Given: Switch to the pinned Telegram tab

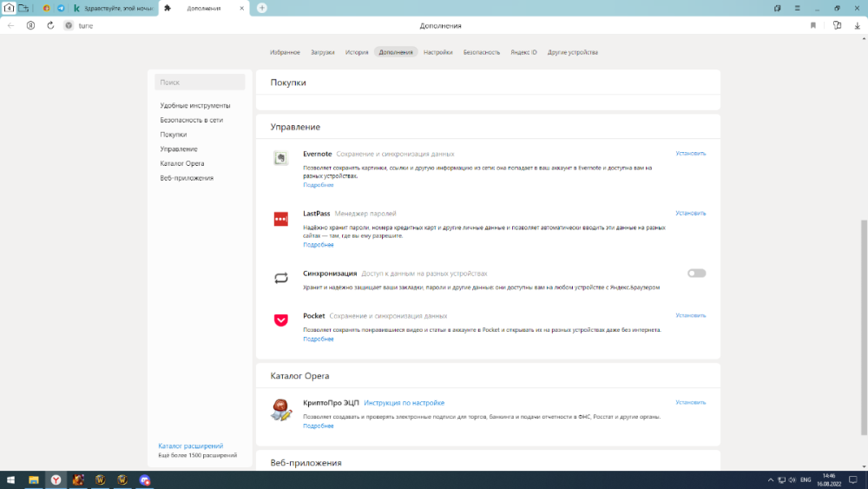Looking at the screenshot, I should tap(61, 9).
